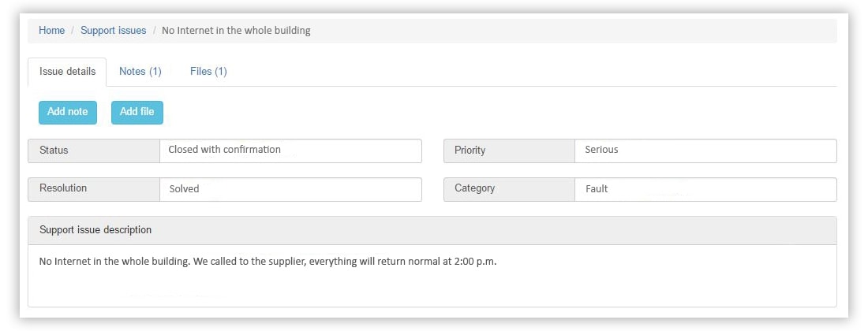The width and height of the screenshot is (868, 331).
Task: Open the Notes (1) tab
Action: [x=140, y=72]
